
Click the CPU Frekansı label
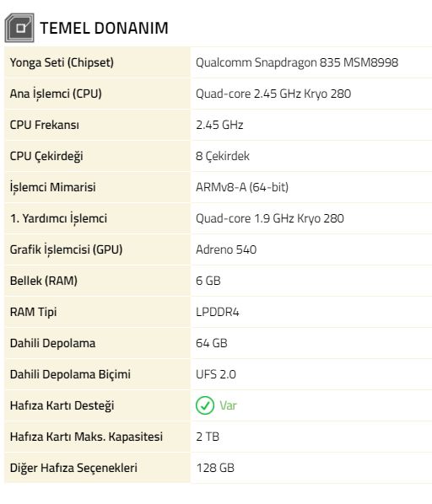(x=45, y=125)
